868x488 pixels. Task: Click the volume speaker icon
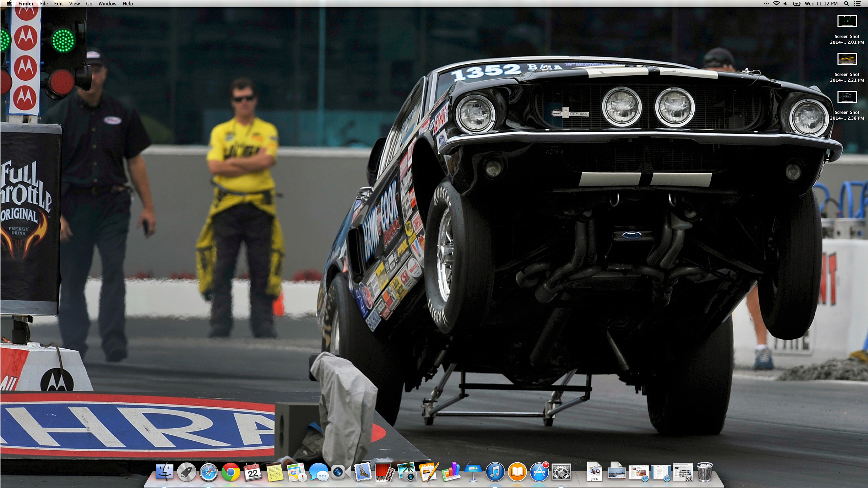[786, 4]
